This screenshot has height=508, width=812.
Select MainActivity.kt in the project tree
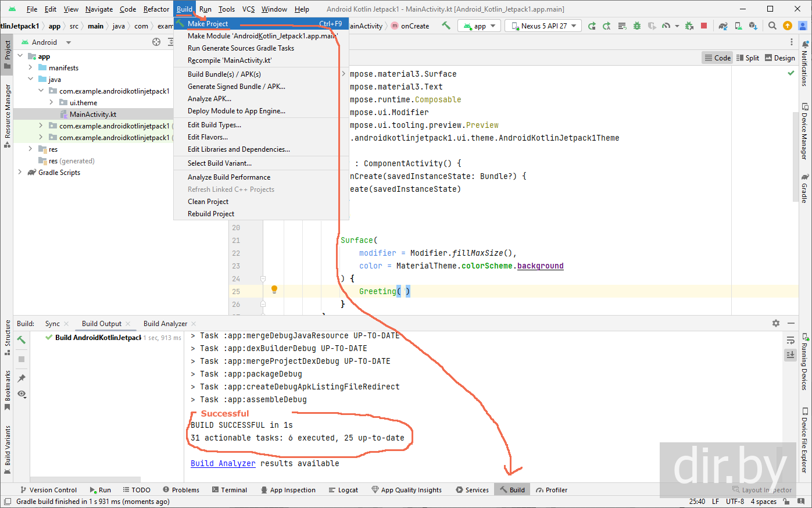coord(93,115)
